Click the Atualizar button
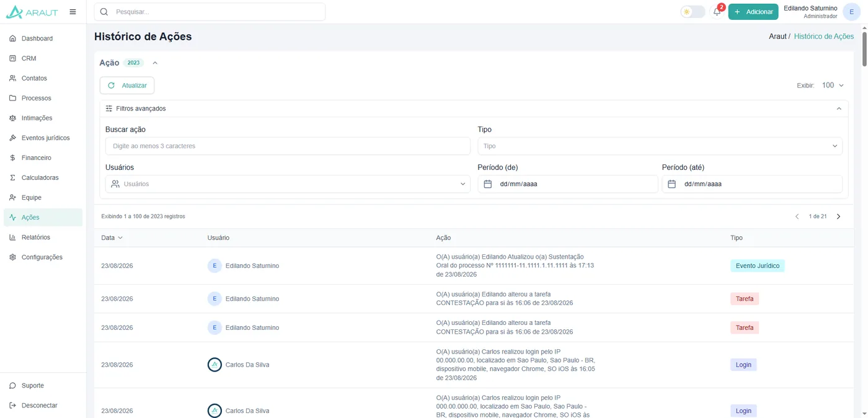 click(x=127, y=86)
